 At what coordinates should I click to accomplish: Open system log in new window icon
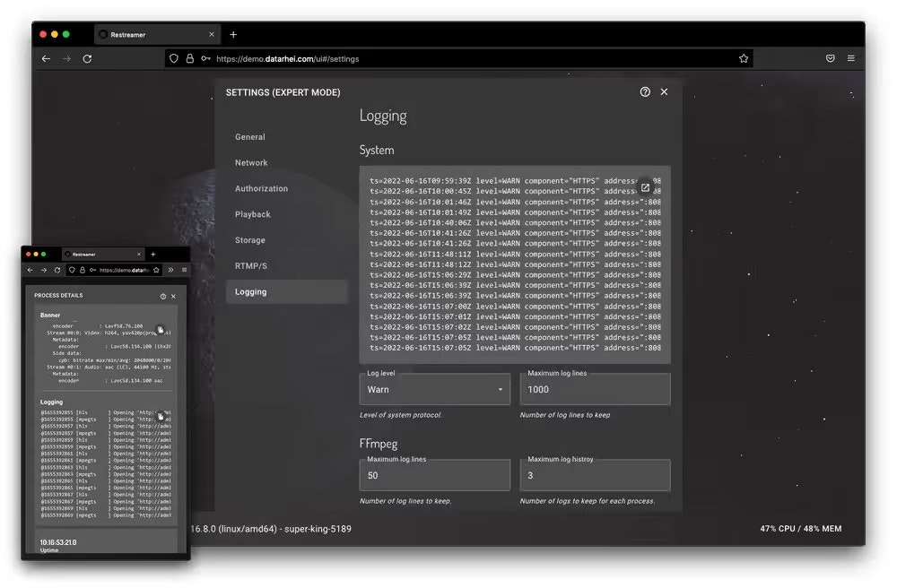pyautogui.click(x=645, y=187)
